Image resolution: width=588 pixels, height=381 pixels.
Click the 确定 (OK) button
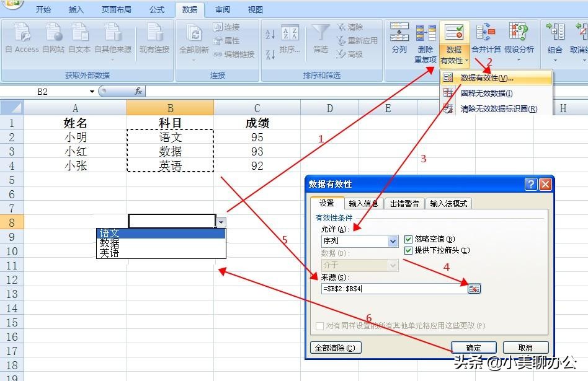(x=474, y=348)
